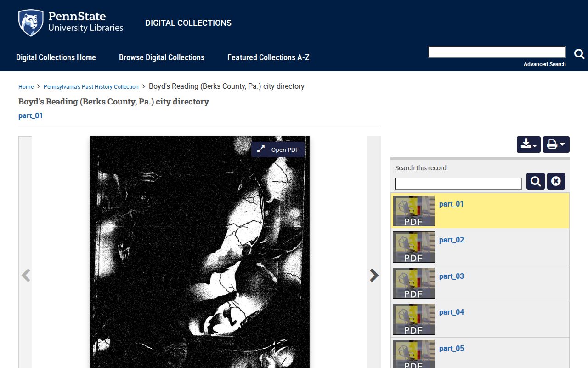Open the download options dropdown

(x=529, y=144)
